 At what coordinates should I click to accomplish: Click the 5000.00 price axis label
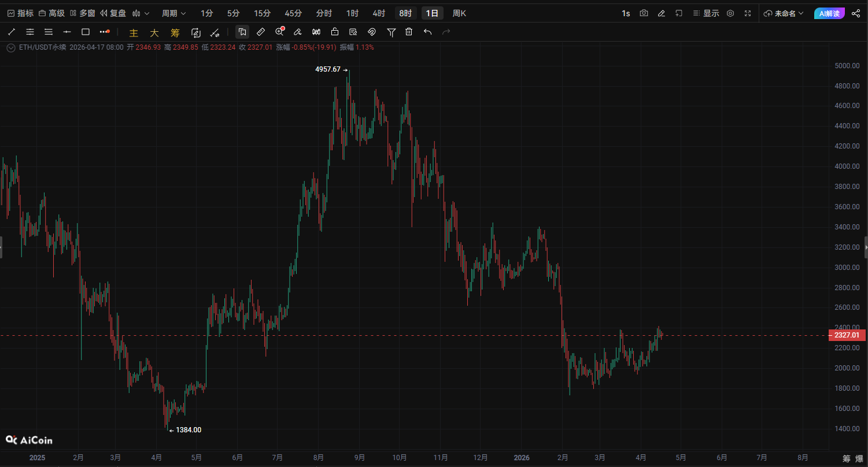coord(847,66)
